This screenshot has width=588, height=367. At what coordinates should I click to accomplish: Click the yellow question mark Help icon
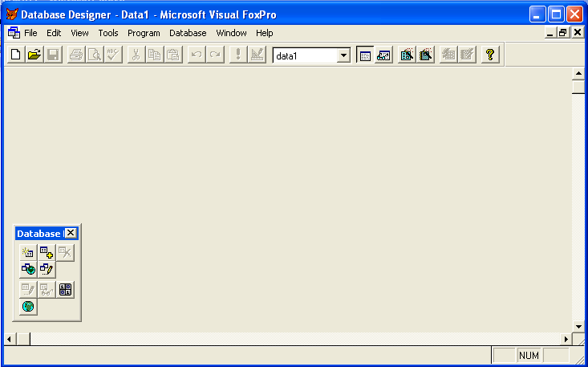coord(490,55)
